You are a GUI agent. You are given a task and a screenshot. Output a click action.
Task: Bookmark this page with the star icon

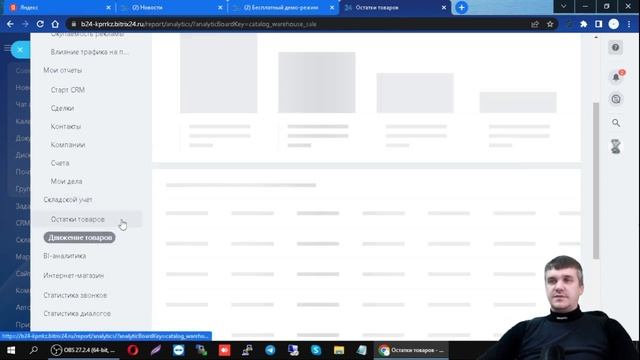coord(550,24)
